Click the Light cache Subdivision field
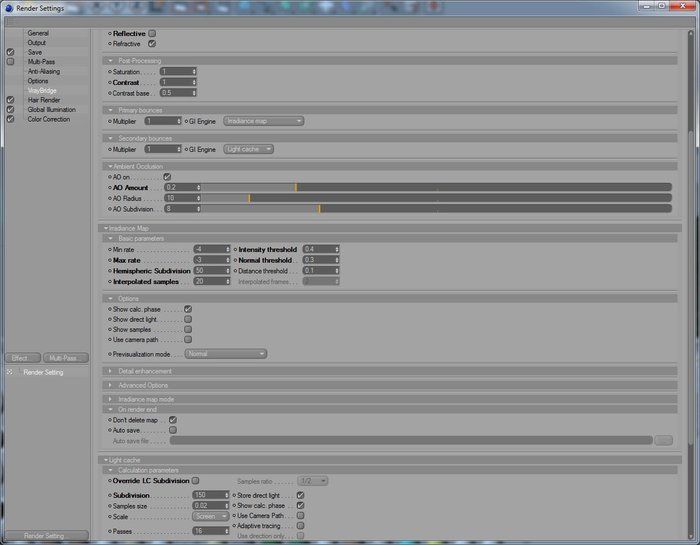The height and width of the screenshot is (545, 700). (x=208, y=495)
